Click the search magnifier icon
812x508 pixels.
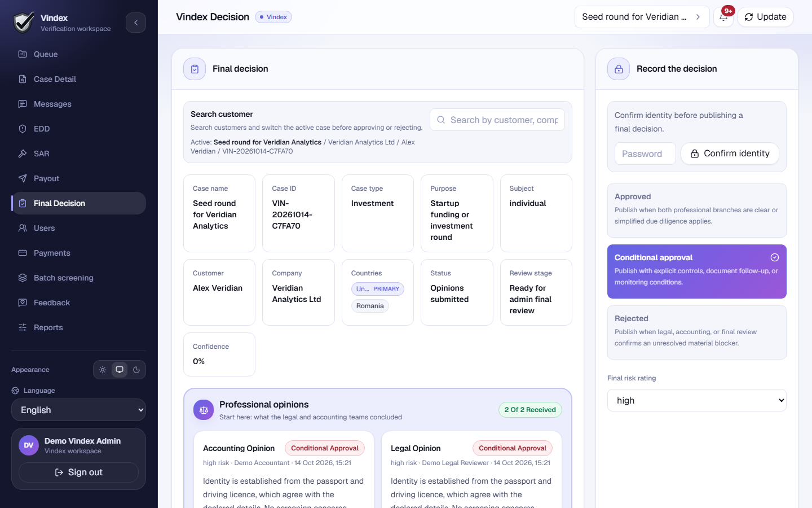pyautogui.click(x=441, y=120)
